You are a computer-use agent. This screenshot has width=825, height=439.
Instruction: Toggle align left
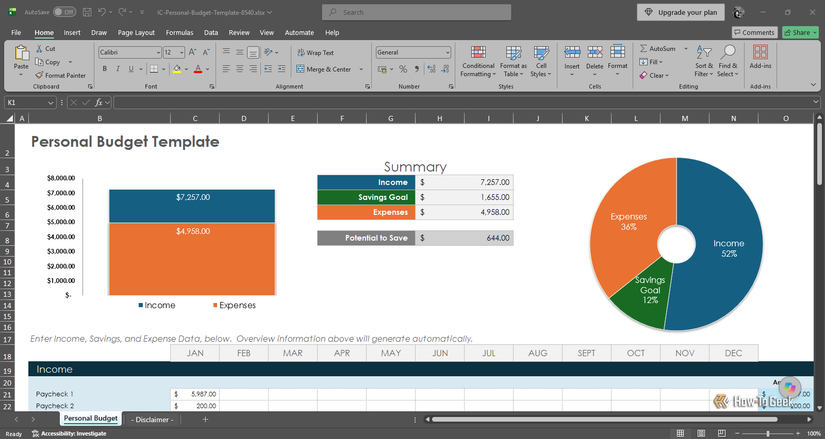tap(226, 69)
